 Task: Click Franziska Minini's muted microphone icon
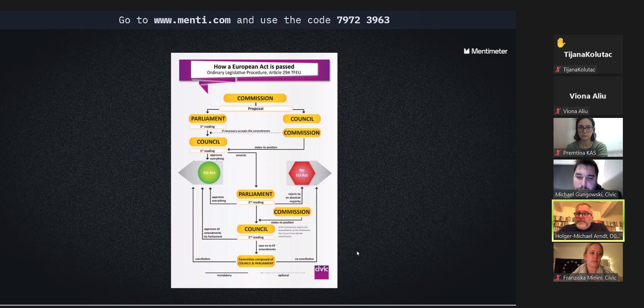coord(558,277)
